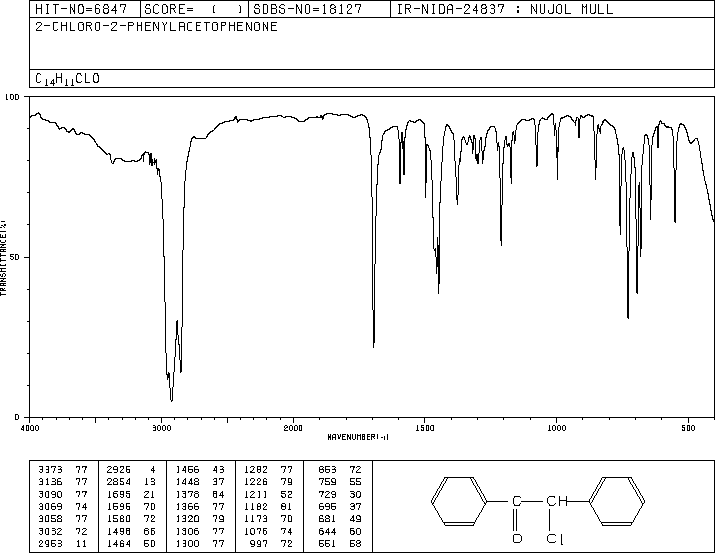Click the 1000 wavenumber axis label

(556, 428)
